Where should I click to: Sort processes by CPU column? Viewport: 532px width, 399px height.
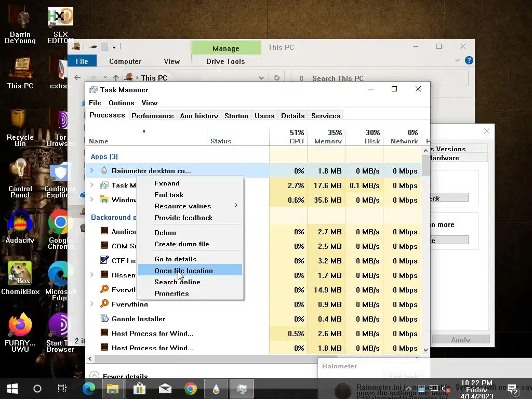point(288,137)
